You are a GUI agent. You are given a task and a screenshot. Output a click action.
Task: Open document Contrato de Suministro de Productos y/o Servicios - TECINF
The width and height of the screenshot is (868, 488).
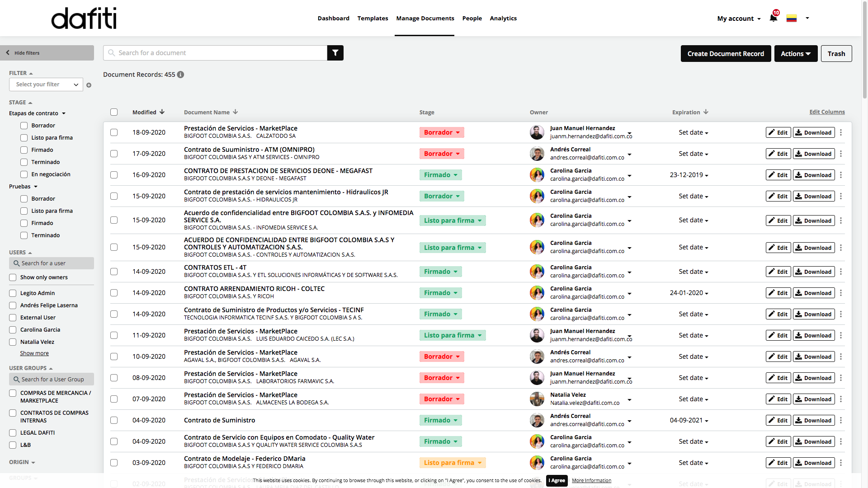click(274, 310)
